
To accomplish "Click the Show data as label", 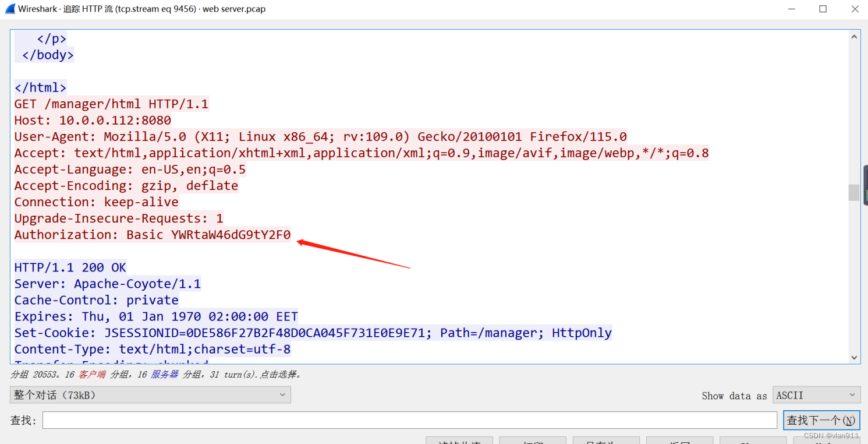I will pyautogui.click(x=734, y=396).
